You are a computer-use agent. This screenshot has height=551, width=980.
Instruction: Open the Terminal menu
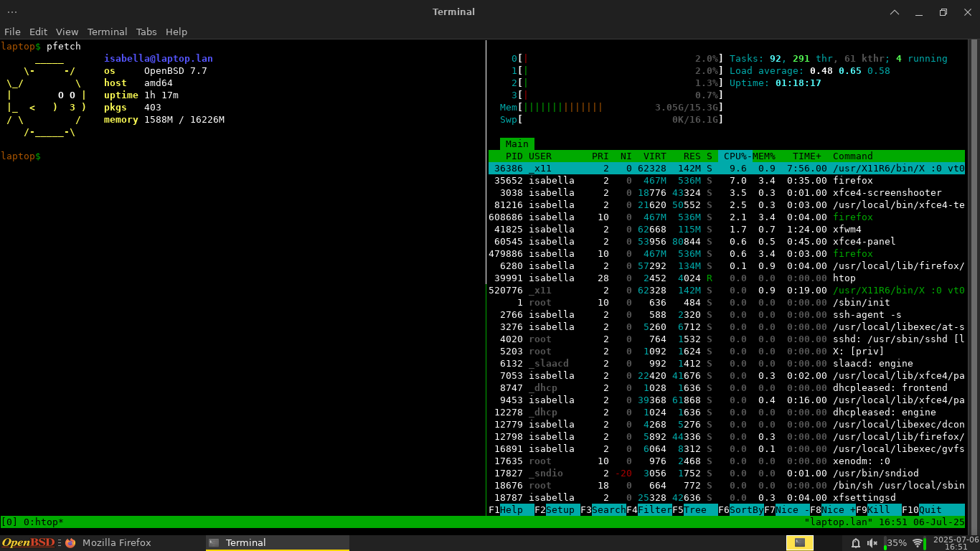[x=107, y=32]
